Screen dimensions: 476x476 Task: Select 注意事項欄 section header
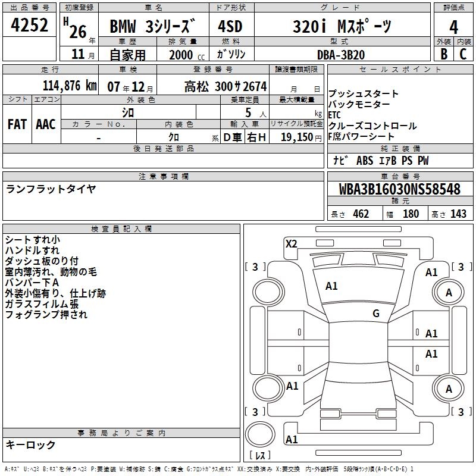point(163,176)
